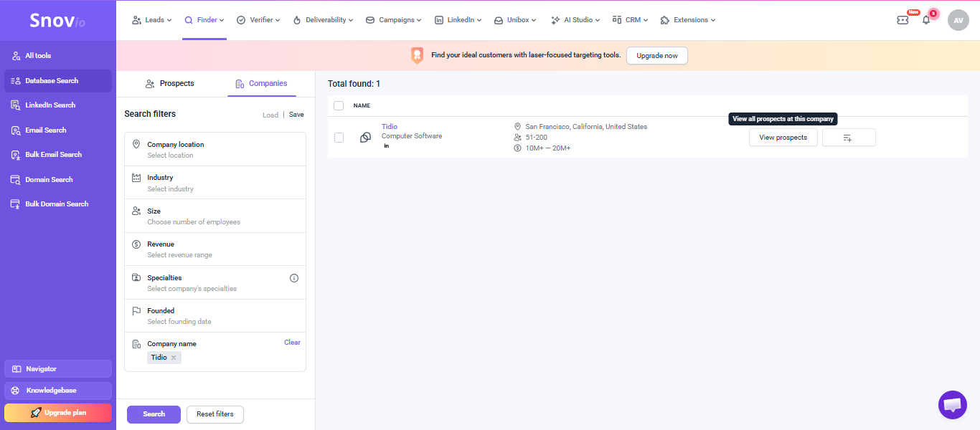980x430 pixels.
Task: Select Database Search in sidebar
Action: click(x=58, y=81)
